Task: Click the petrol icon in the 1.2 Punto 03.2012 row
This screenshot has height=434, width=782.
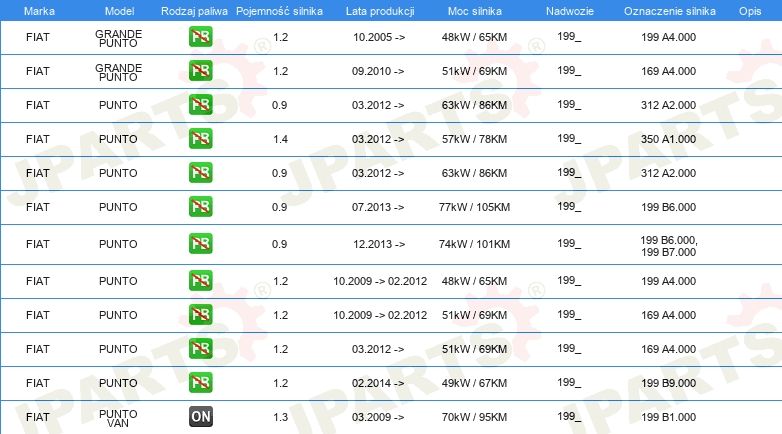Action: tap(200, 348)
